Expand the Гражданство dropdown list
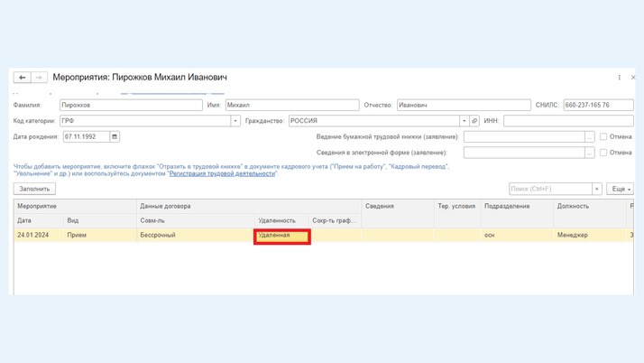This screenshot has height=363, width=644. (x=464, y=121)
